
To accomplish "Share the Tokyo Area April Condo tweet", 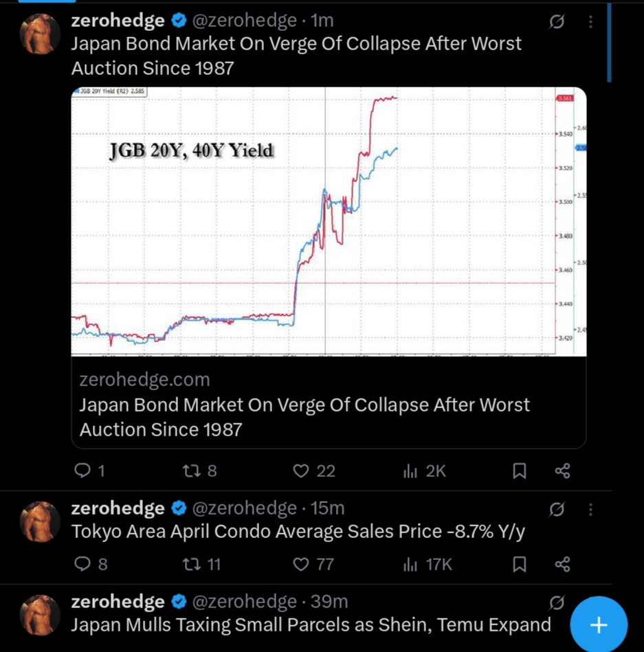I will point(562,564).
